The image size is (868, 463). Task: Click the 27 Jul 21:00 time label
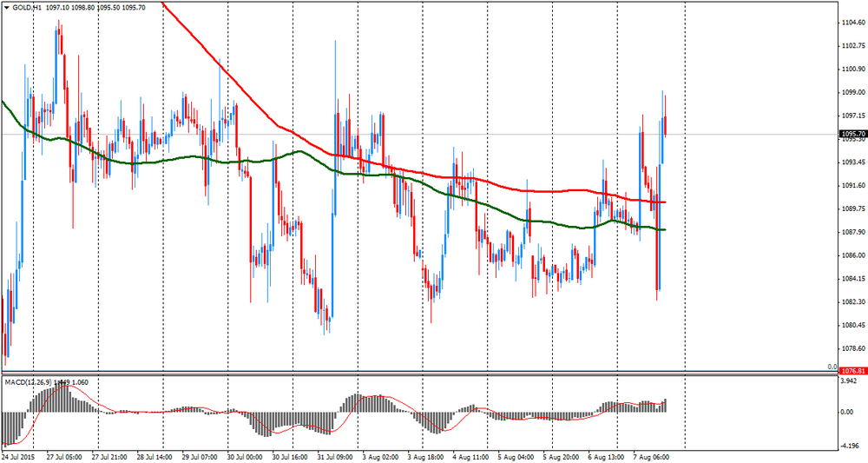(x=111, y=458)
